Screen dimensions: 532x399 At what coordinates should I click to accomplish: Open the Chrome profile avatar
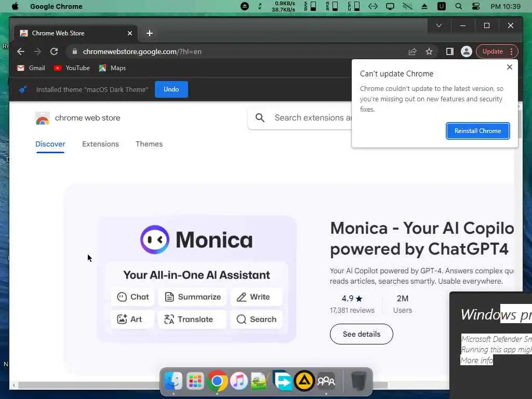[x=467, y=51]
